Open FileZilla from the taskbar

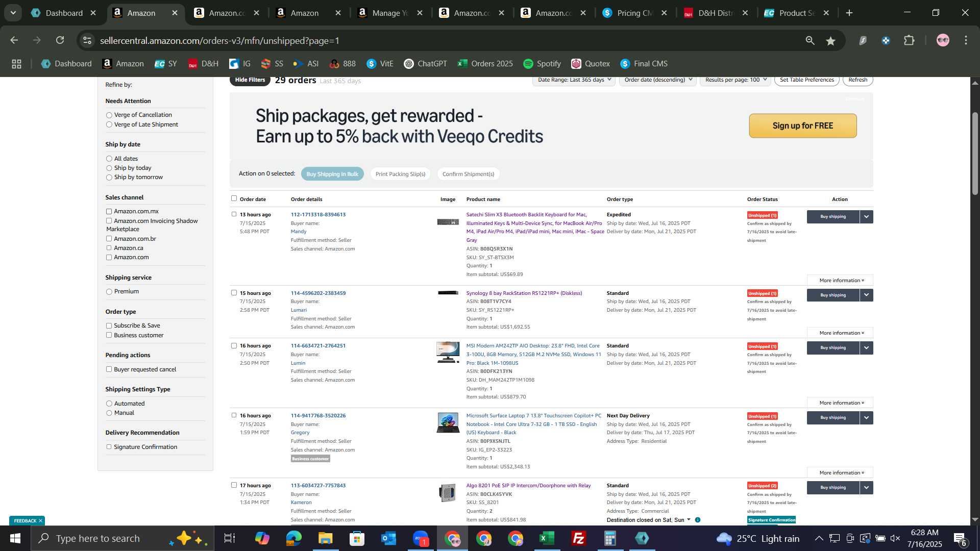578,538
